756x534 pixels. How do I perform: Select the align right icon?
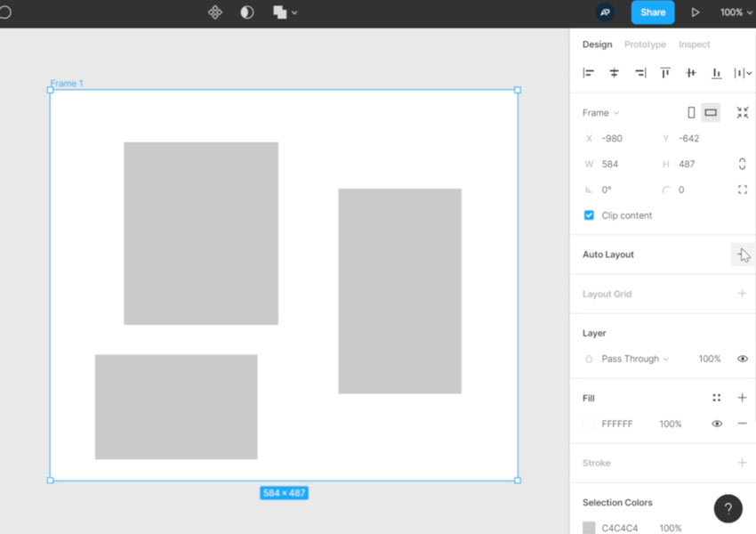pos(639,73)
